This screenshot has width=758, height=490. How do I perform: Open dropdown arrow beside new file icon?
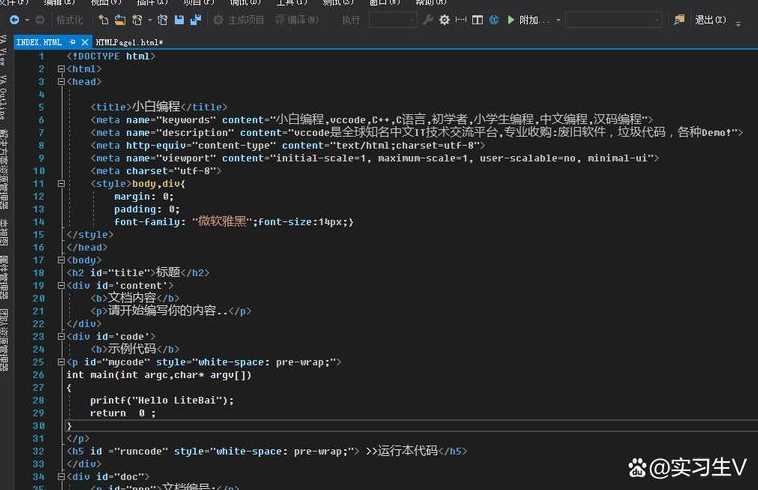150,20
